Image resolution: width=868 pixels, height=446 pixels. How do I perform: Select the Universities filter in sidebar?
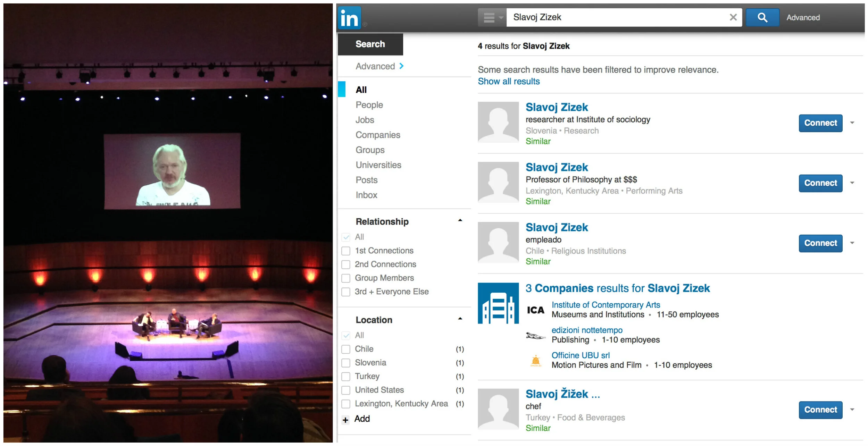coord(378,165)
